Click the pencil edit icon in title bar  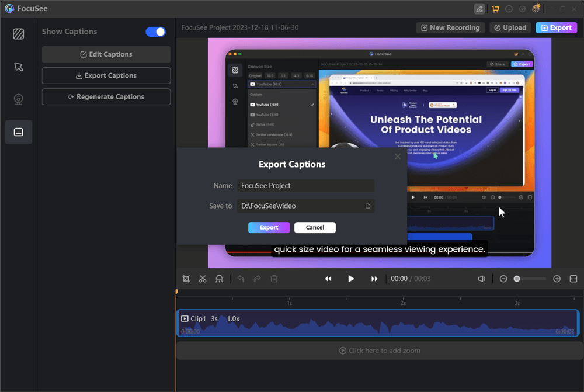click(x=479, y=9)
